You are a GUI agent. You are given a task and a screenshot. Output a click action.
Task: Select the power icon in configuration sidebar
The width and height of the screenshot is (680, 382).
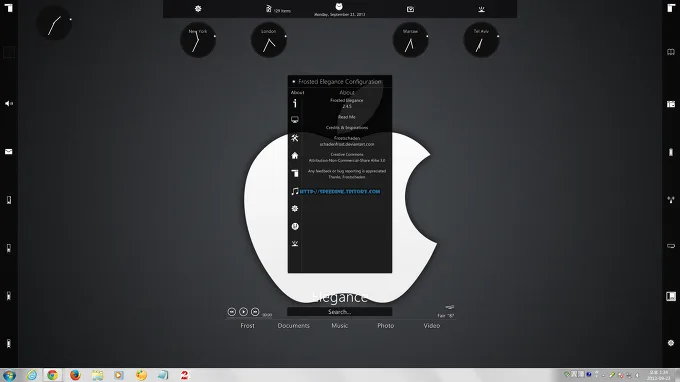click(295, 226)
